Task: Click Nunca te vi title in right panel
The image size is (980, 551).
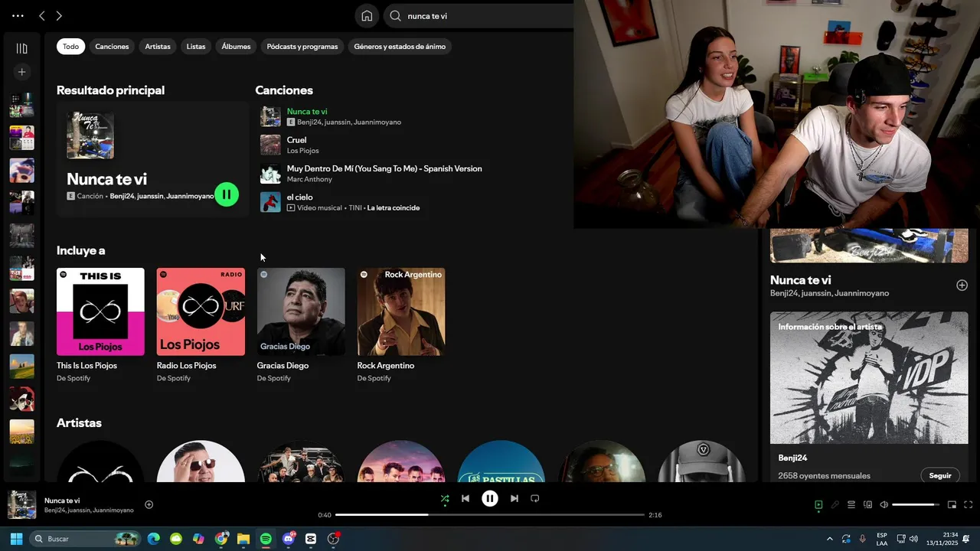Action: (800, 280)
